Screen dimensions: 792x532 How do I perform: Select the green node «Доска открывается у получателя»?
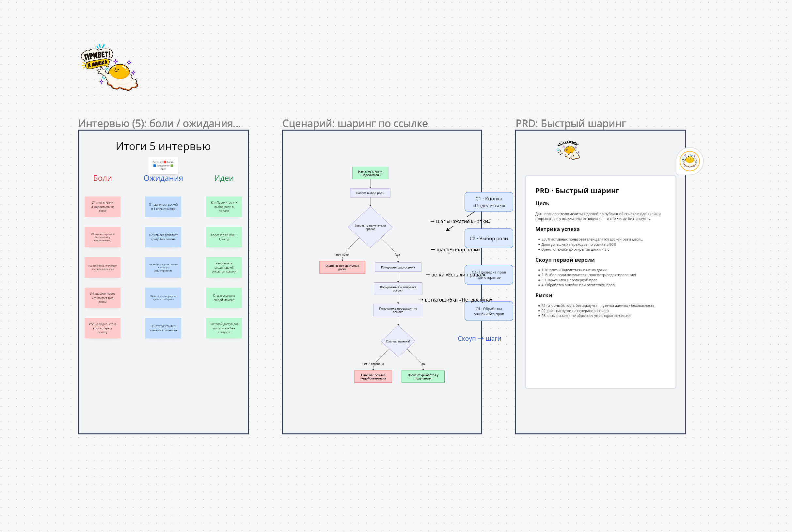(x=423, y=377)
